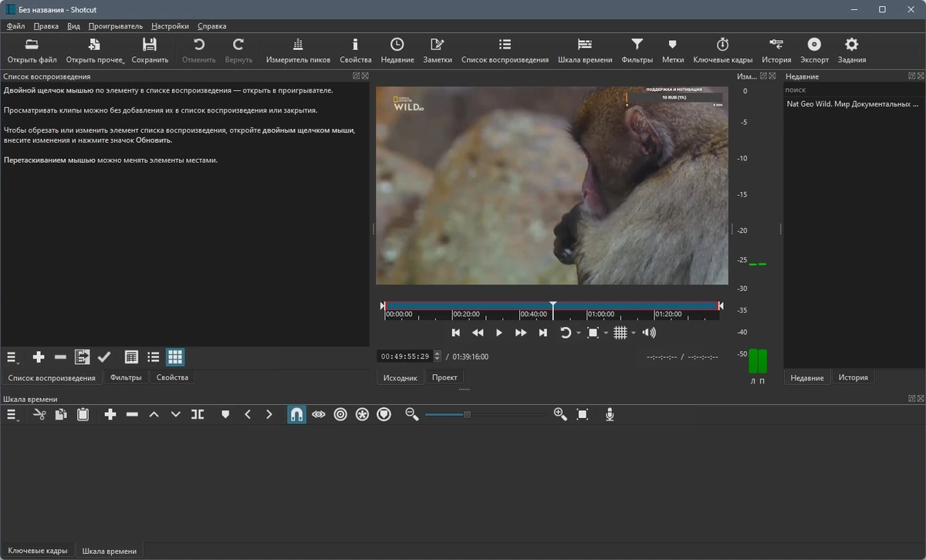This screenshot has height=560, width=926.
Task: Click the timeline split-at-playhead icon
Action: point(198,414)
